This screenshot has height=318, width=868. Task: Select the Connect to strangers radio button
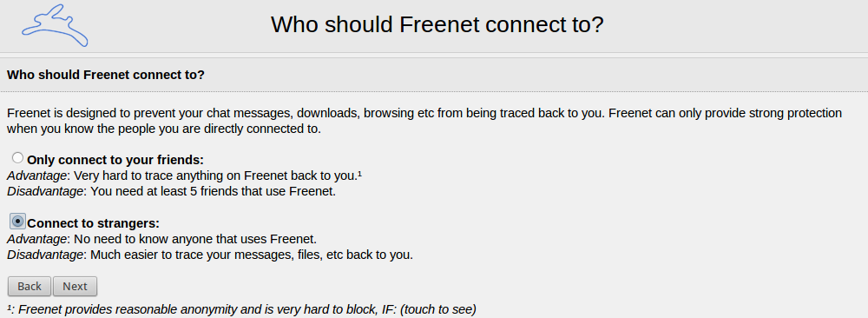pyautogui.click(x=17, y=222)
